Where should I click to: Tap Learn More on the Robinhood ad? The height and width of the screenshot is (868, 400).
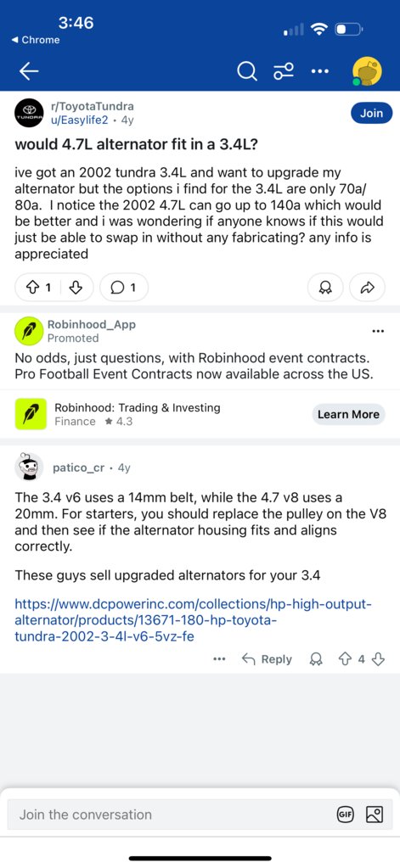coord(348,414)
